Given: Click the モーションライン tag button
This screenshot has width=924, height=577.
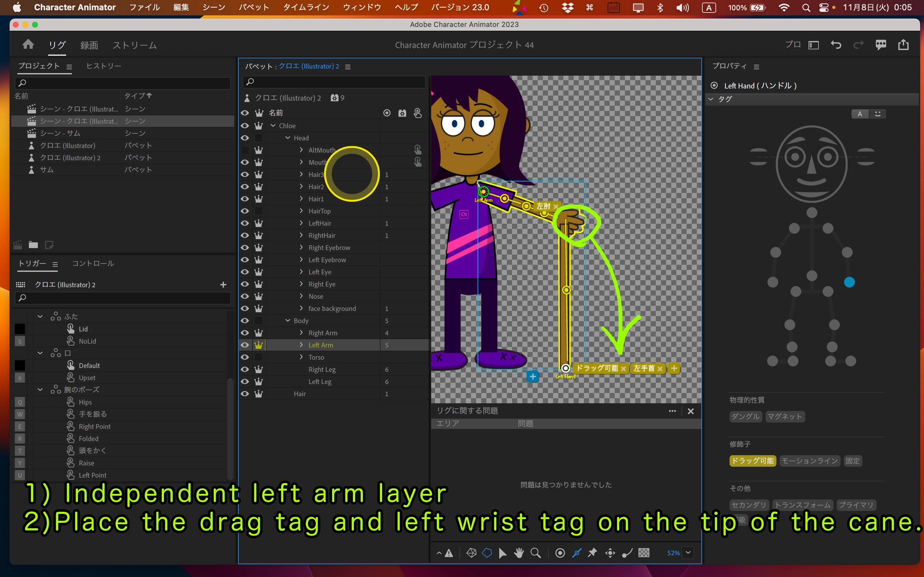Looking at the screenshot, I should click(x=809, y=461).
